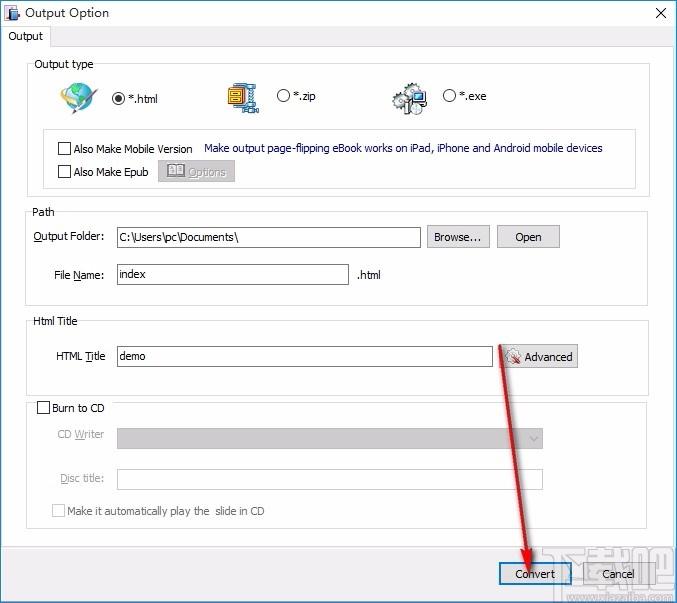This screenshot has width=677, height=603.
Task: Click the HTML Title field containing demo
Action: coord(305,357)
